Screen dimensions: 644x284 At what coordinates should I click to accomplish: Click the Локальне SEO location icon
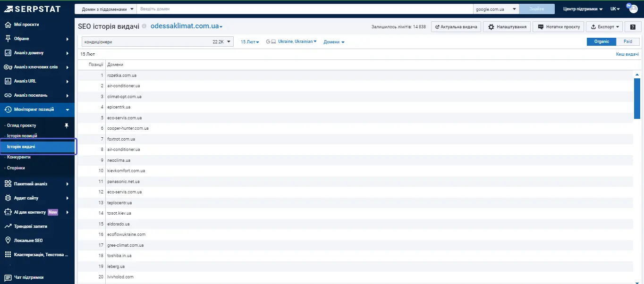[8, 241]
